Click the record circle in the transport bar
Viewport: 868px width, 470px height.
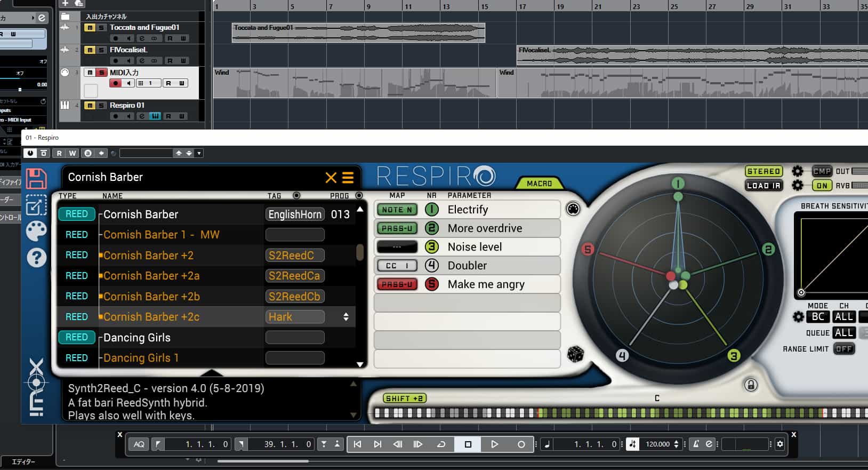[x=521, y=444]
